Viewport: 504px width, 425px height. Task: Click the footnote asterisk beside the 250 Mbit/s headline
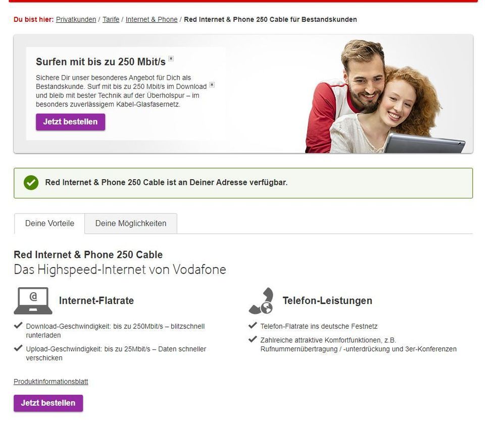[171, 59]
